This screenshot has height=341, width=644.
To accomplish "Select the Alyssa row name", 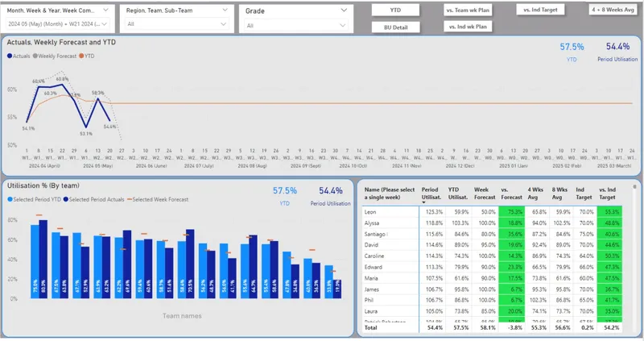I will [372, 223].
